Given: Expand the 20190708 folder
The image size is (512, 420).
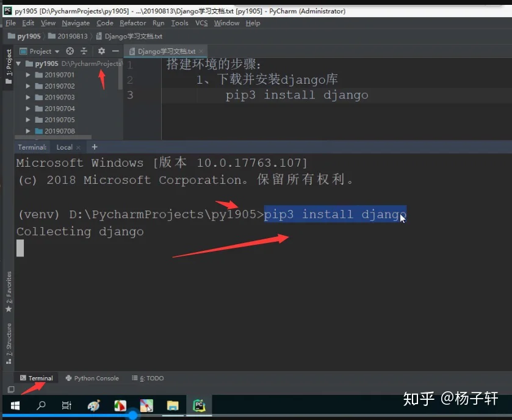Looking at the screenshot, I should 28,131.
